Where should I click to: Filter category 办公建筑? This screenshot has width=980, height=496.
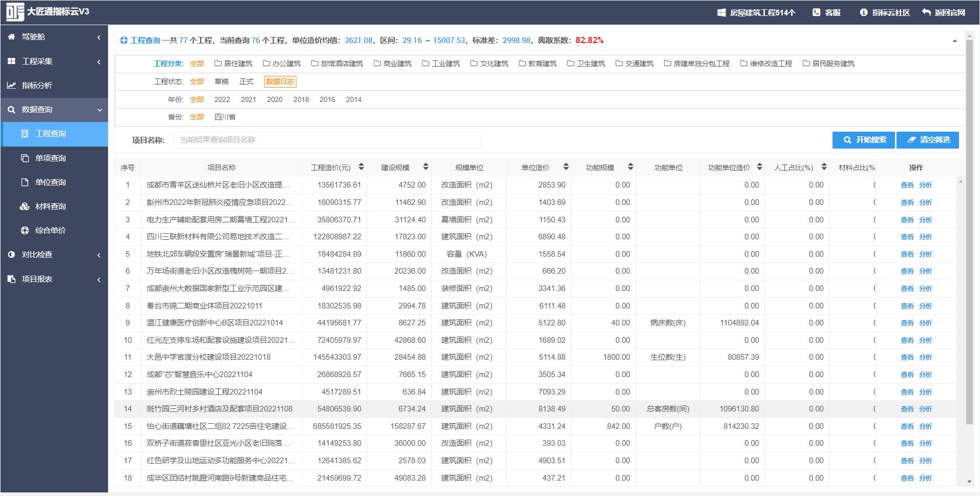pos(282,64)
